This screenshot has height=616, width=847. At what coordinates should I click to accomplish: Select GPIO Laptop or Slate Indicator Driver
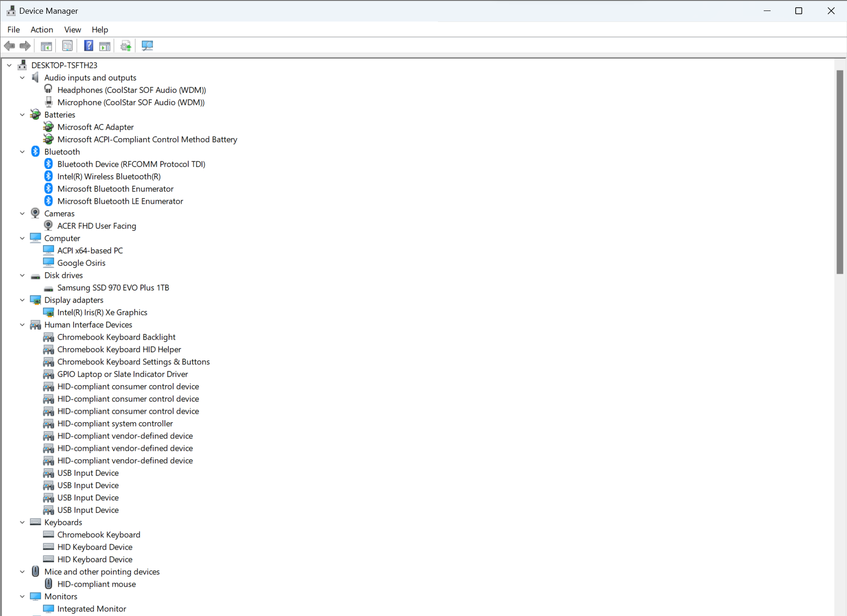[x=123, y=374]
